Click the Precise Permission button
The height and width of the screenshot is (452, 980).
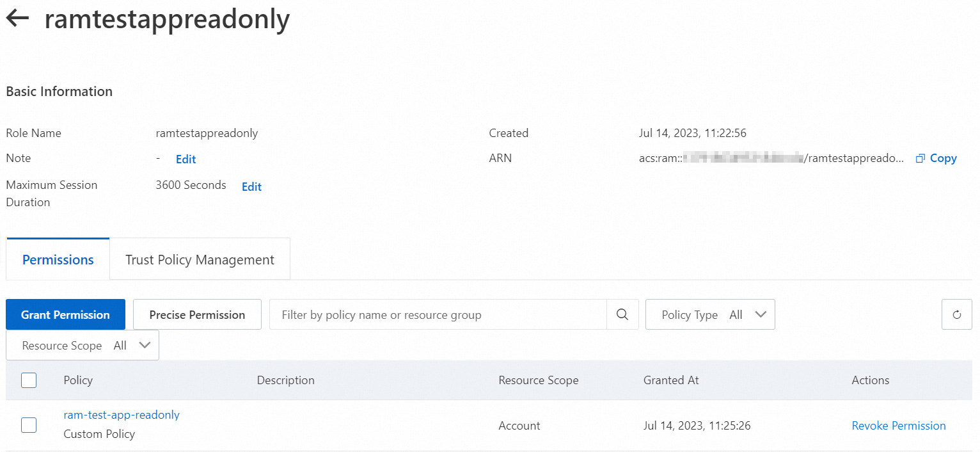197,314
